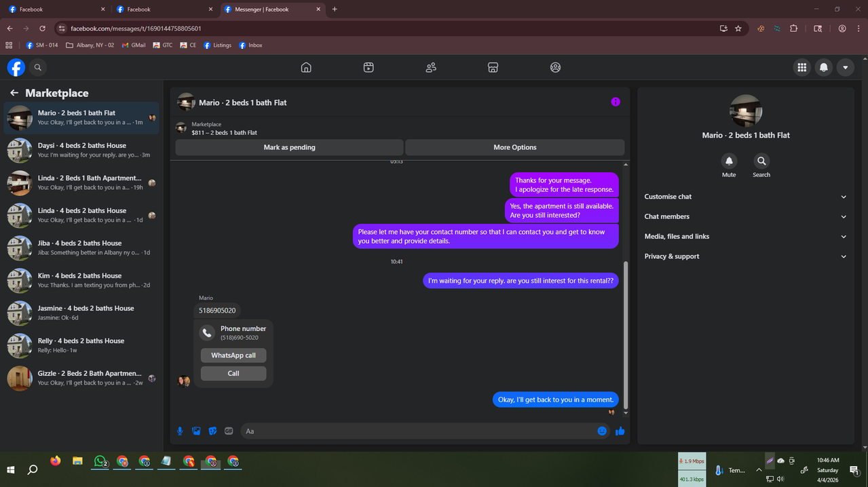Open Relly 4 beds 2 baths House chat
Screen dimensions: 868x487
point(81,346)
